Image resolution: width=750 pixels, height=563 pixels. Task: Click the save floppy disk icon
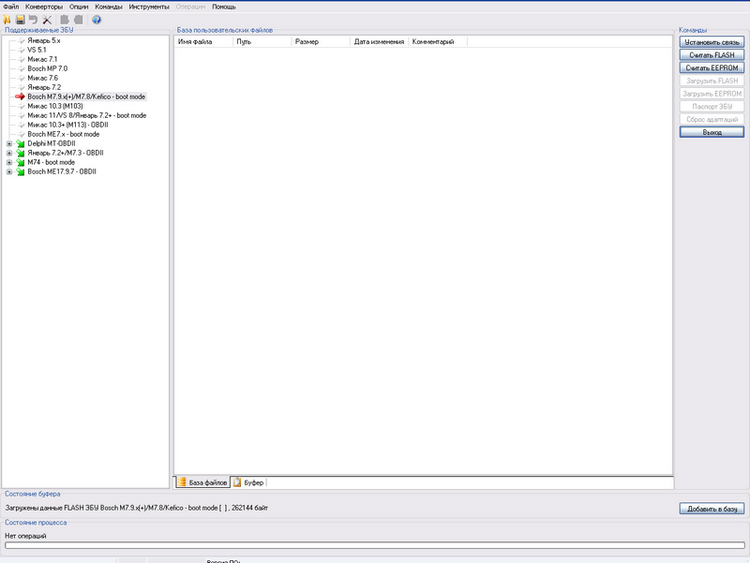point(20,20)
